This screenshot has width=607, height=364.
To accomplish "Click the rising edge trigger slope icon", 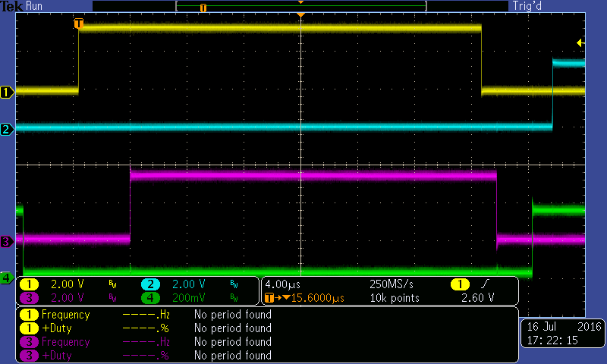I will (x=485, y=284).
